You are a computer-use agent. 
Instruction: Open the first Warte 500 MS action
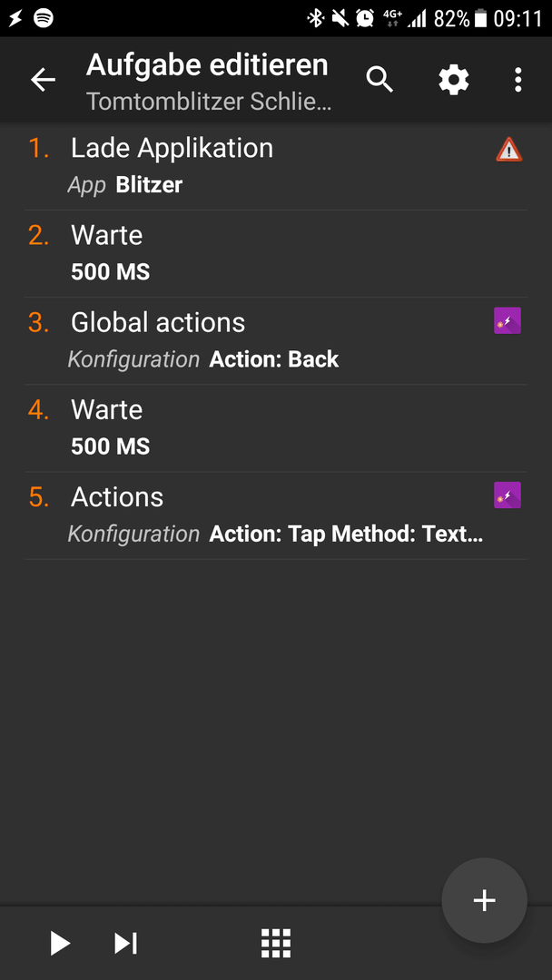pyautogui.click(x=276, y=254)
